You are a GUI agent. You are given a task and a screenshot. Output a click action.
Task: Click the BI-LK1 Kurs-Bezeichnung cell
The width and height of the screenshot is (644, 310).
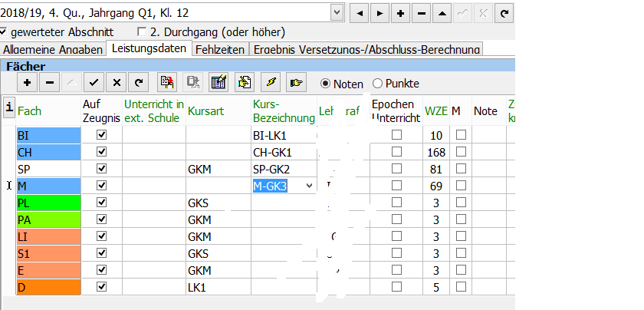click(284, 135)
